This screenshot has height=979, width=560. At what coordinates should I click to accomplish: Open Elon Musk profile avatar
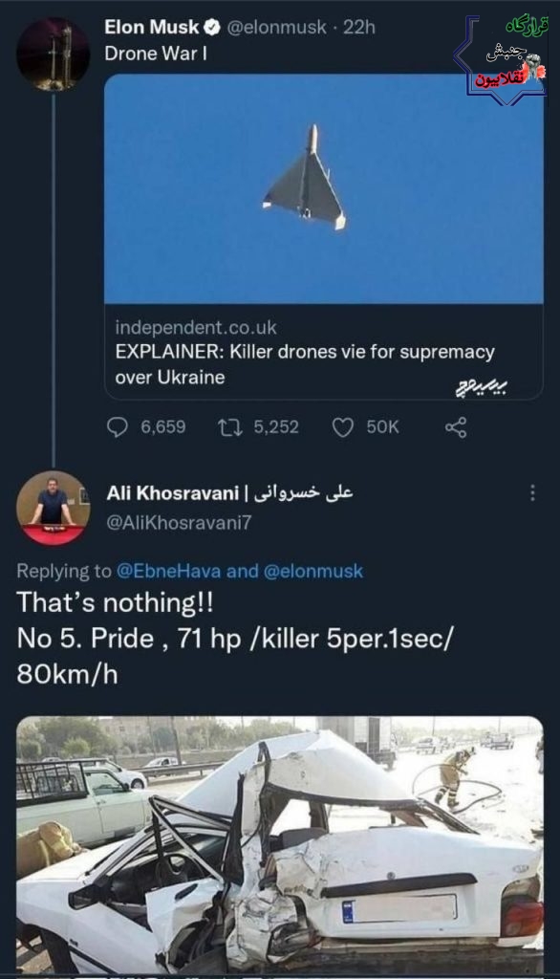[54, 54]
